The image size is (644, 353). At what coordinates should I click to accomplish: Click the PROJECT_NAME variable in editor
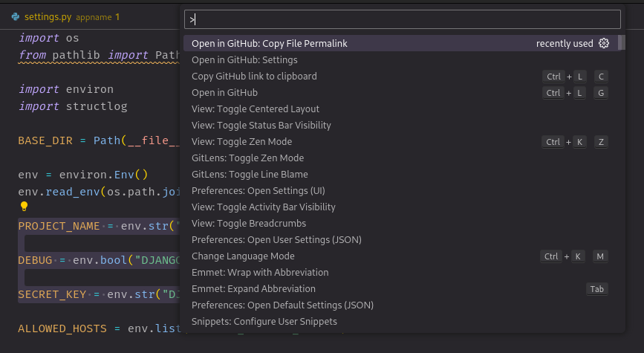click(59, 226)
